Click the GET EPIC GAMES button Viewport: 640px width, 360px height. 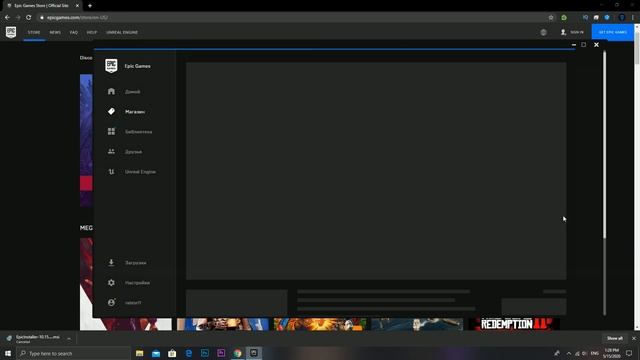[613, 32]
